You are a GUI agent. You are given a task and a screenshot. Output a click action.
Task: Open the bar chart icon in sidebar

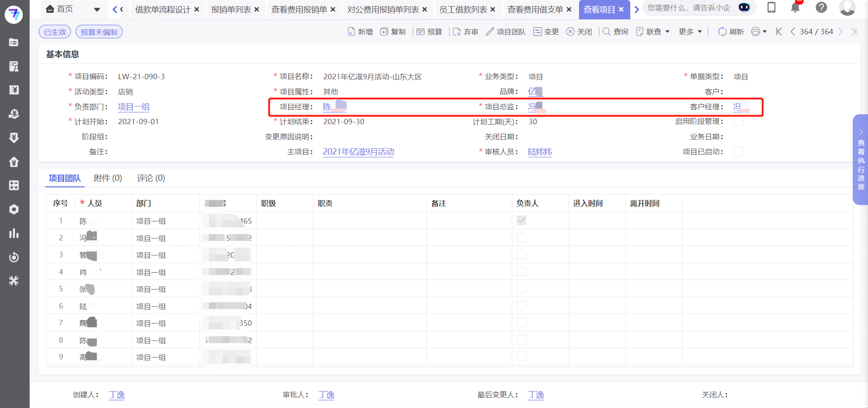pos(14,233)
